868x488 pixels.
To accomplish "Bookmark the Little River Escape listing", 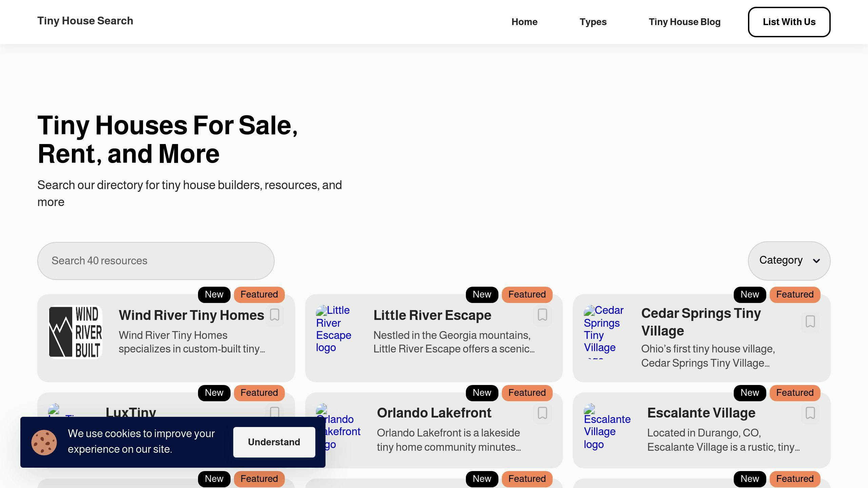I will coord(542,315).
